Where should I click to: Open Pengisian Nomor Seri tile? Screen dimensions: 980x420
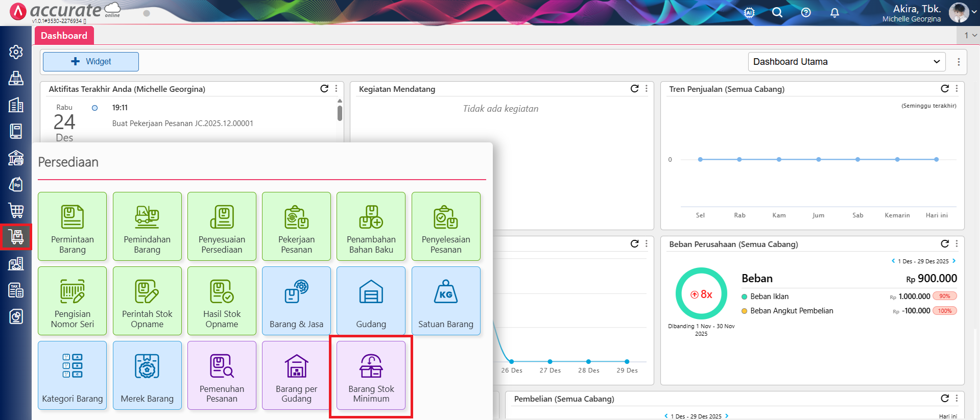[x=72, y=301]
